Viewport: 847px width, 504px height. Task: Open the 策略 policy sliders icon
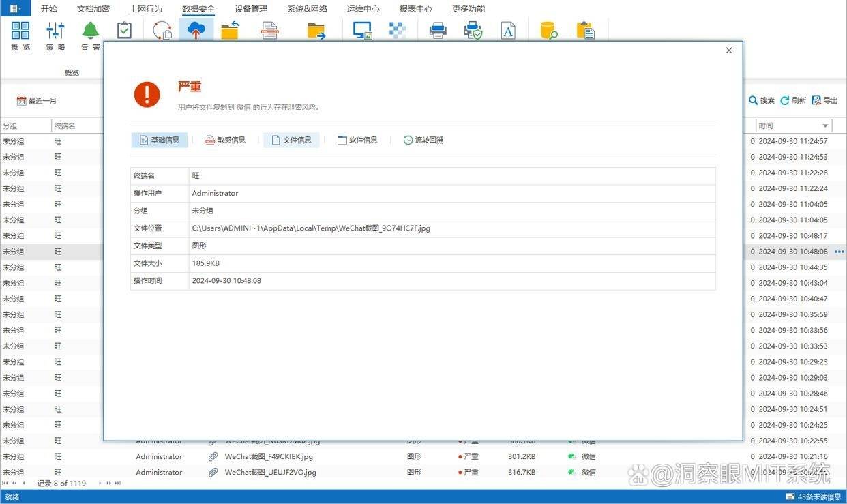tap(55, 31)
